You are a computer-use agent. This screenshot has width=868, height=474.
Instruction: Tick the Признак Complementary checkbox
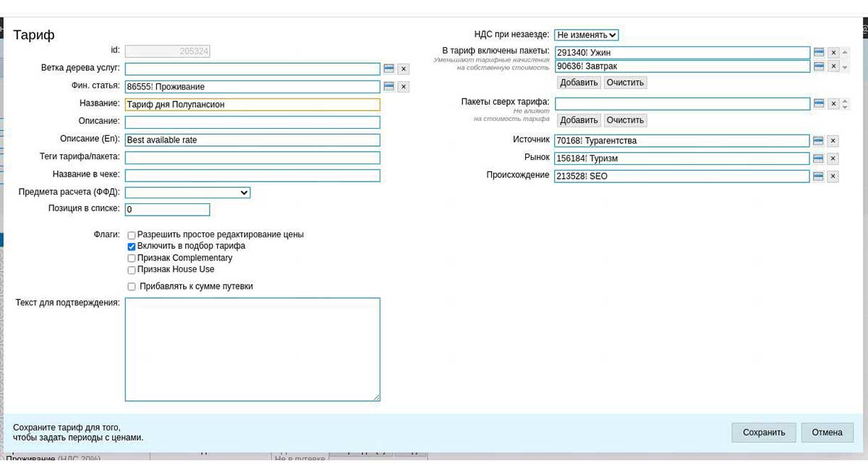pyautogui.click(x=132, y=258)
